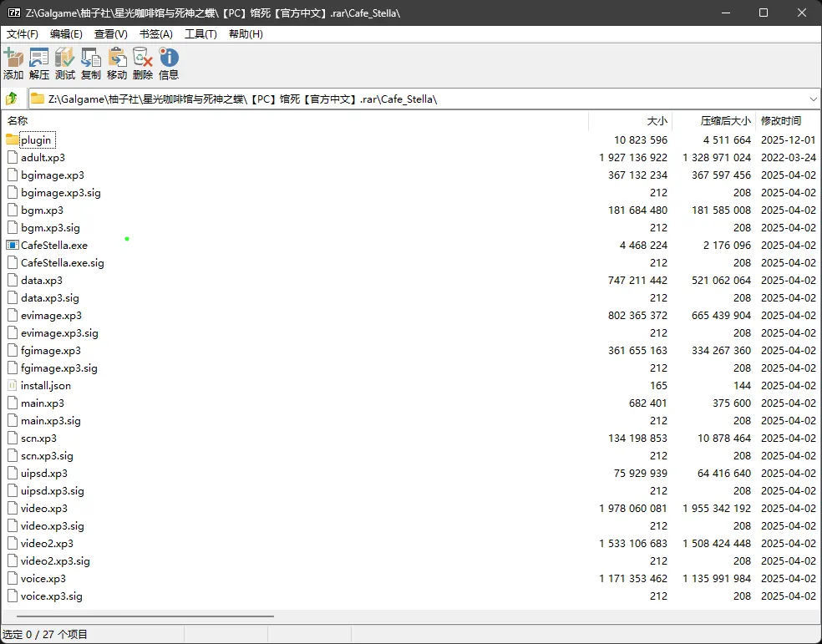The width and height of the screenshot is (822, 644).
Task: Click the adult.xp3 file icon
Action: point(12,158)
